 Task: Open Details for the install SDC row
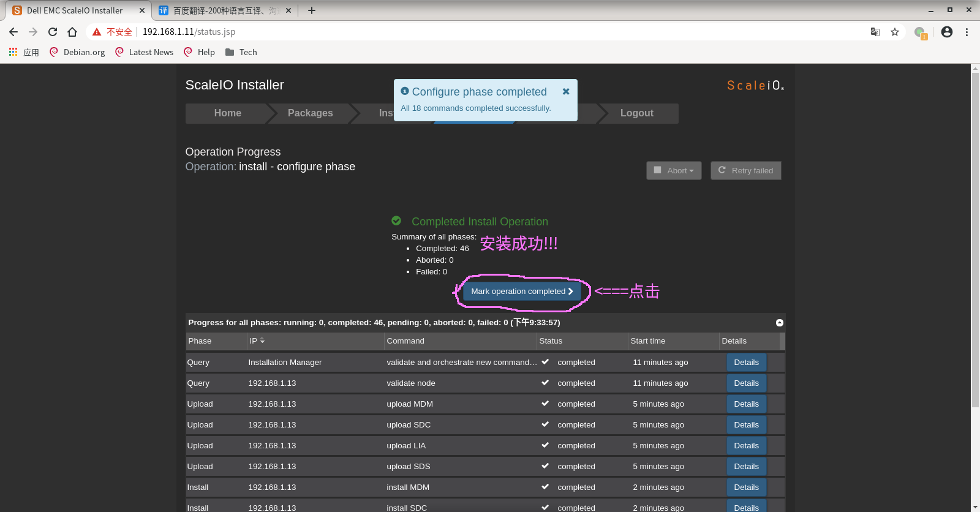[746, 507]
